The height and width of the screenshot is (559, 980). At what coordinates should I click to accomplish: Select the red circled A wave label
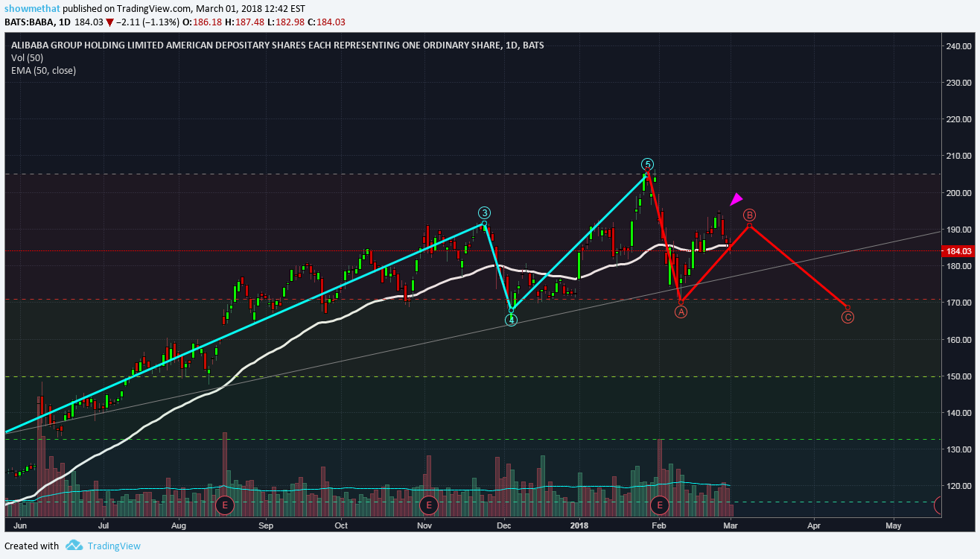[x=681, y=312]
